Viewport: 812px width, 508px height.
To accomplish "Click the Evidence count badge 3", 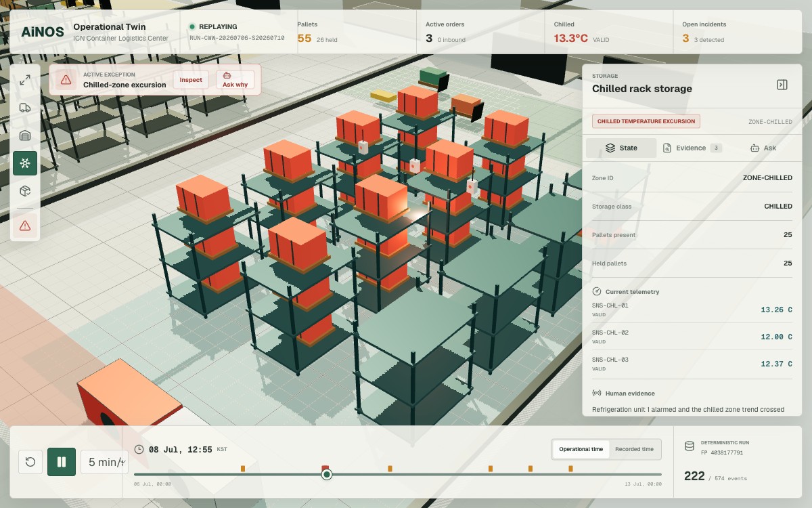I will click(716, 148).
